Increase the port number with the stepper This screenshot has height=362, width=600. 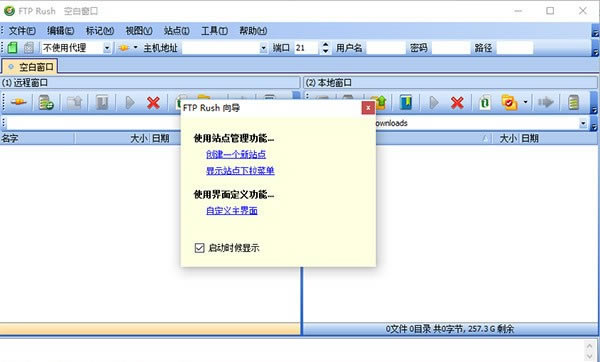click(x=325, y=45)
